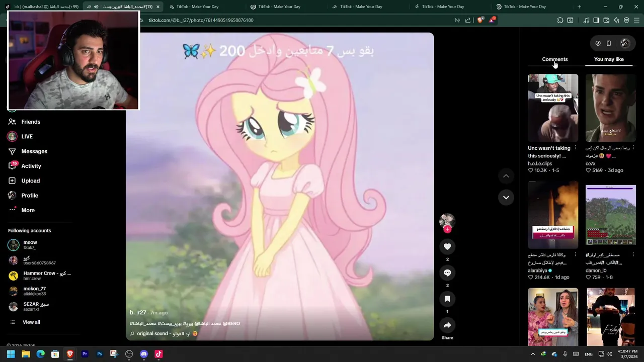Switch to the Comments tab

coord(554,59)
